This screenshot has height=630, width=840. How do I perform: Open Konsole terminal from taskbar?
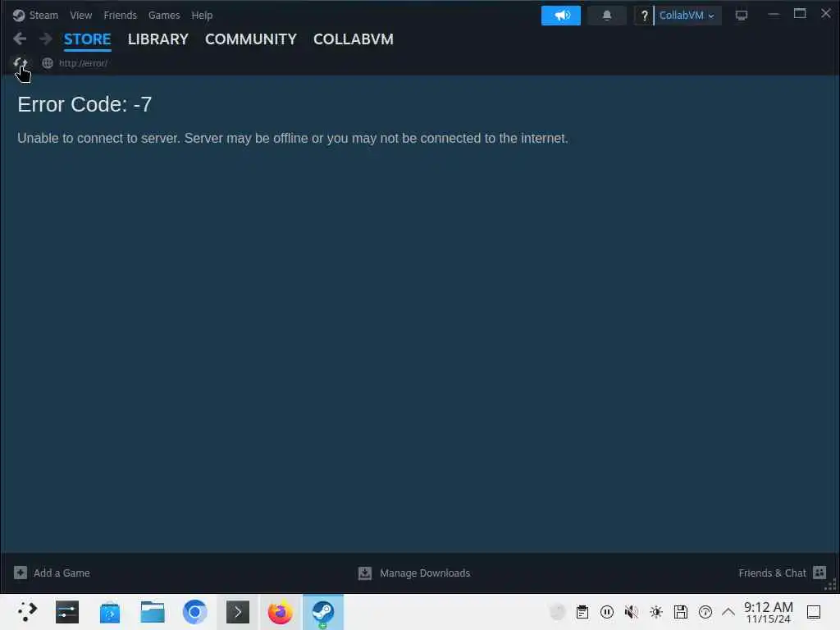(x=238, y=612)
